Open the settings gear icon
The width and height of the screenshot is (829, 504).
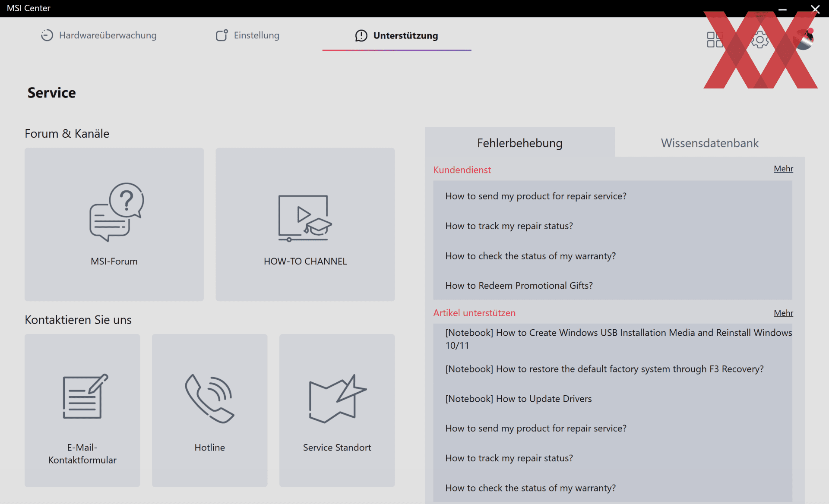[759, 40]
